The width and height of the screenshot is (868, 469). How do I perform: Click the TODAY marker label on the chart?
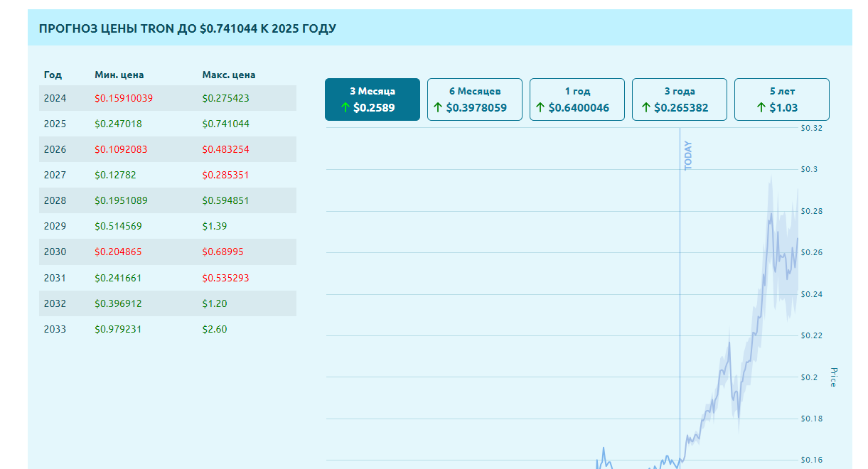(x=687, y=156)
